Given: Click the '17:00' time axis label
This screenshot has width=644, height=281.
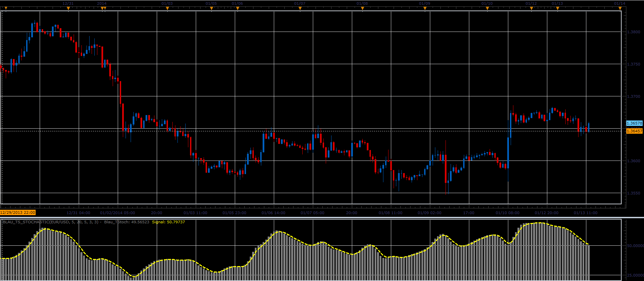Looking at the screenshot, I should coord(469,213).
